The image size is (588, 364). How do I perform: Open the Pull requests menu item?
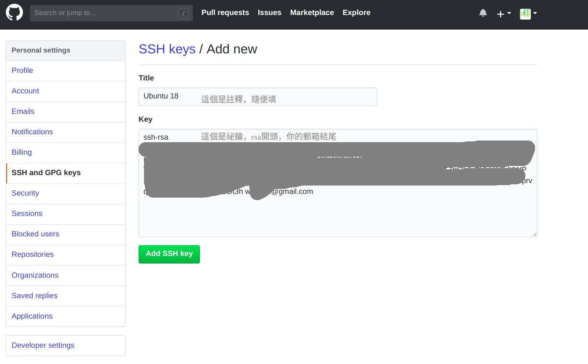pos(225,13)
